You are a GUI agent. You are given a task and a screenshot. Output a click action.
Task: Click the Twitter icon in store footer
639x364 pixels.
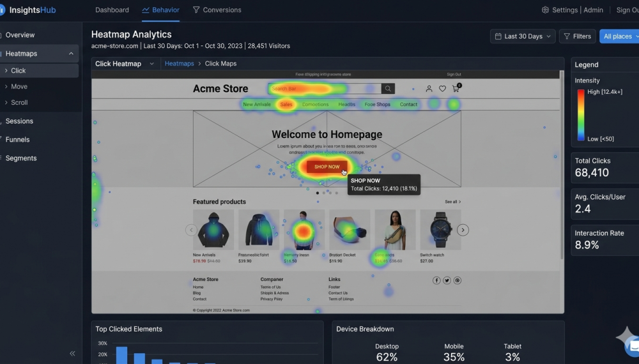[x=447, y=280]
